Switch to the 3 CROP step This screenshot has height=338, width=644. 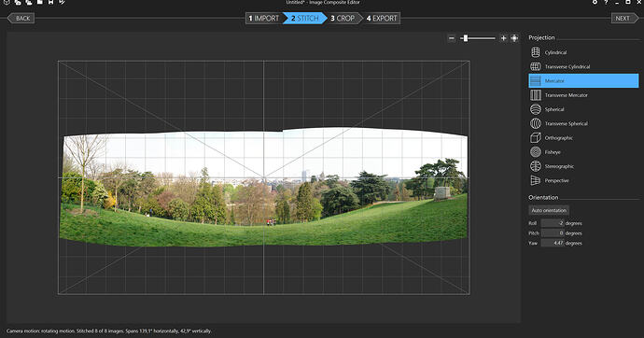point(343,18)
